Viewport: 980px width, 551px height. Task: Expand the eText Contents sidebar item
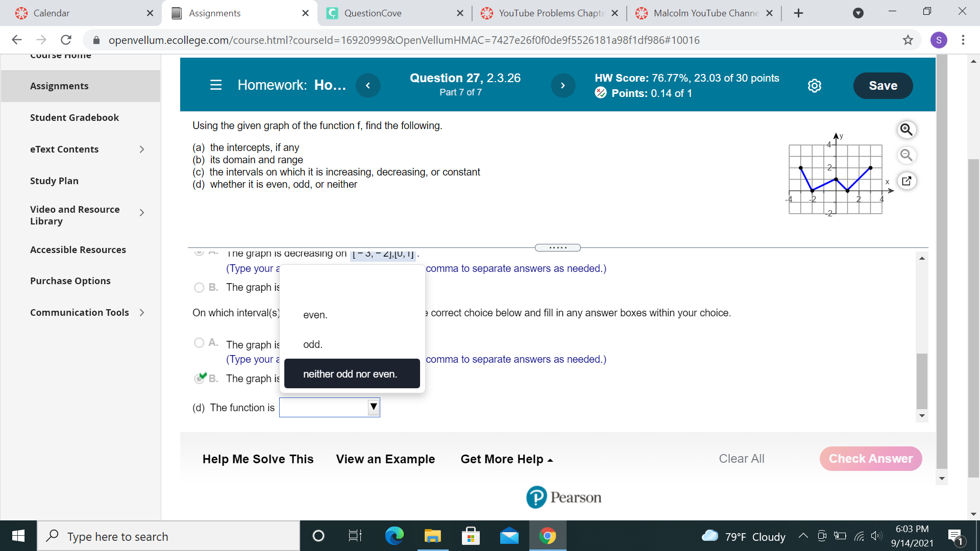pyautogui.click(x=142, y=149)
